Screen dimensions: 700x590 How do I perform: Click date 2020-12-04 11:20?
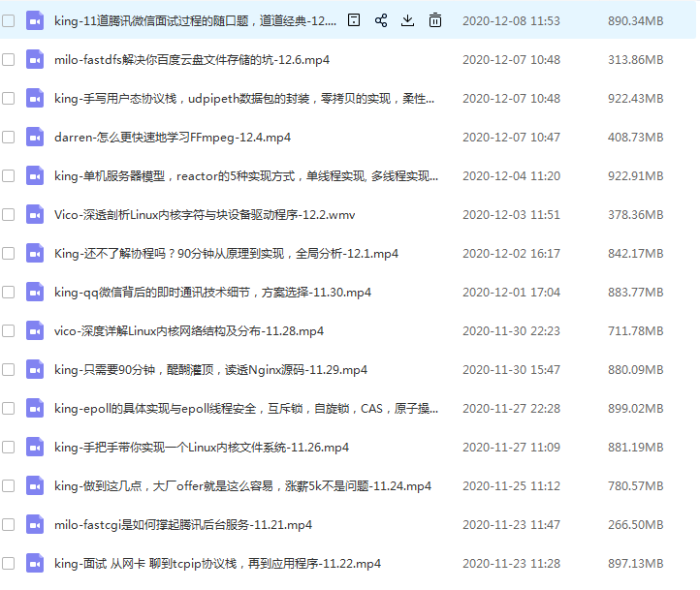pos(511,176)
